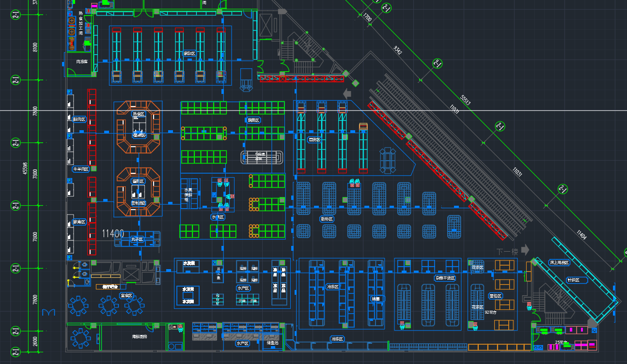Select the 床上用品区 zone label
This screenshot has width=627, height=364.
click(x=559, y=262)
